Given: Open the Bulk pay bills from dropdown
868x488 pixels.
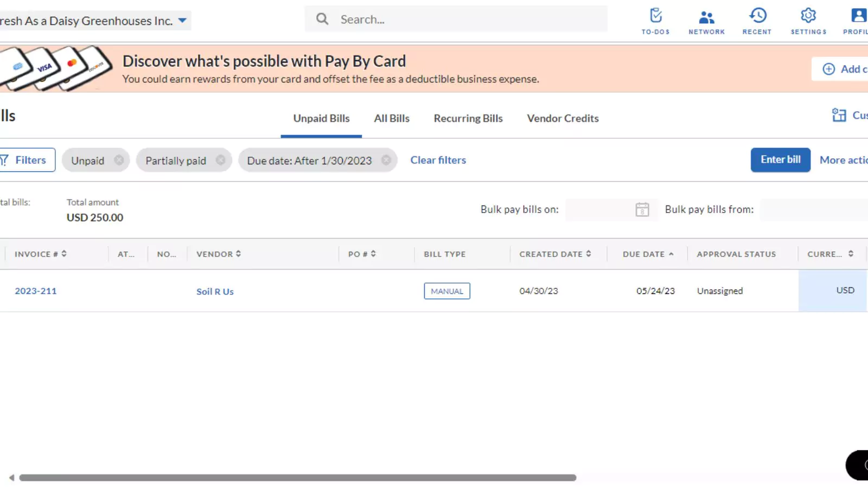Looking at the screenshot, I should pyautogui.click(x=814, y=209).
